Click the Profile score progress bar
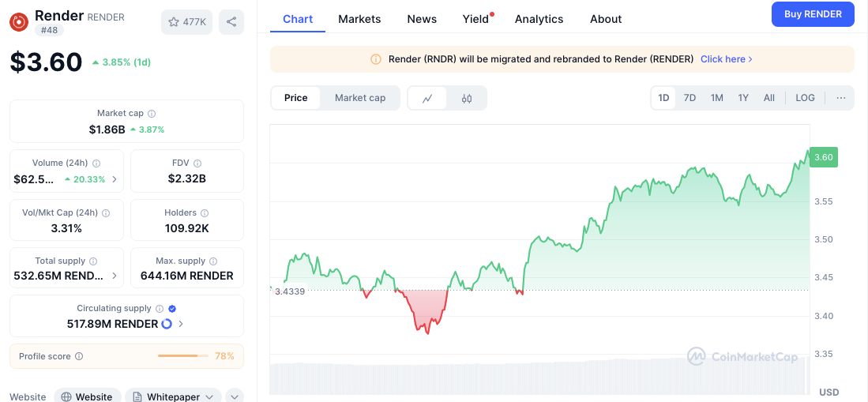Image resolution: width=868 pixels, height=402 pixels. (x=177, y=356)
